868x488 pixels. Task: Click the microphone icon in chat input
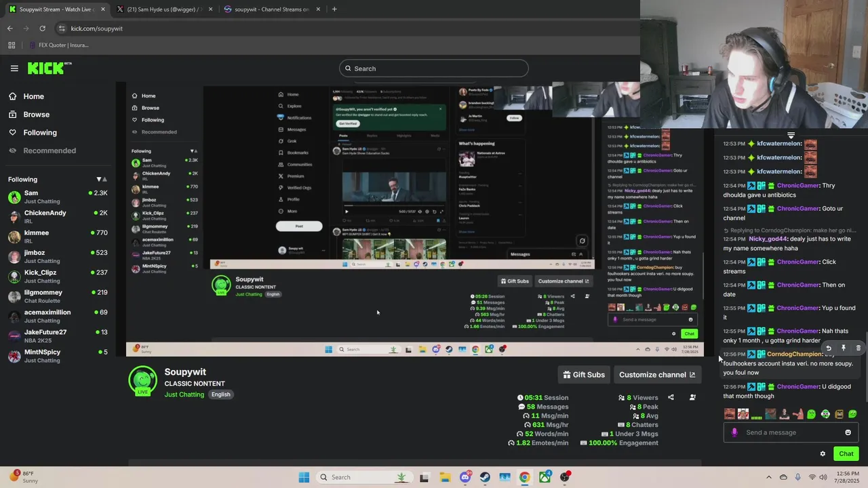pyautogui.click(x=734, y=432)
